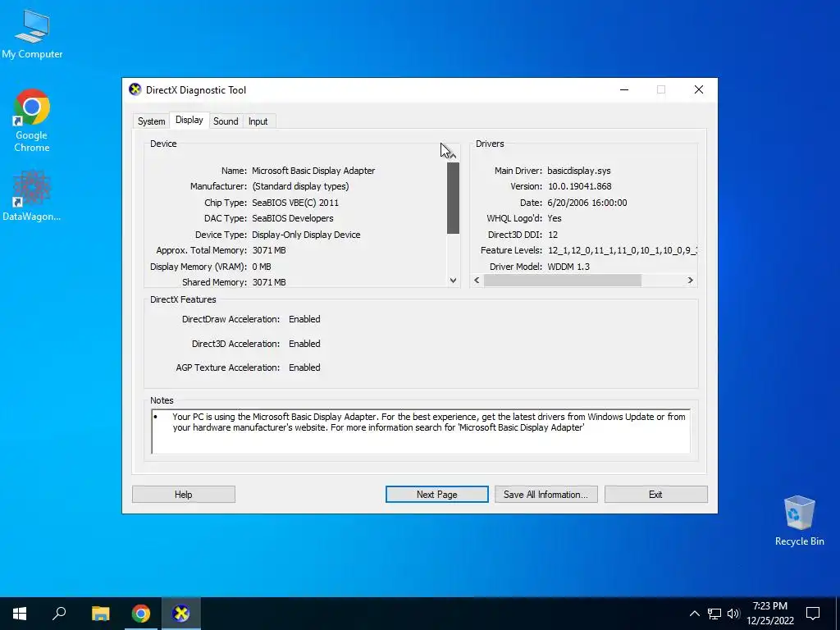Click the 'Device' group label
Image resolution: width=840 pixels, height=630 pixels.
[163, 144]
